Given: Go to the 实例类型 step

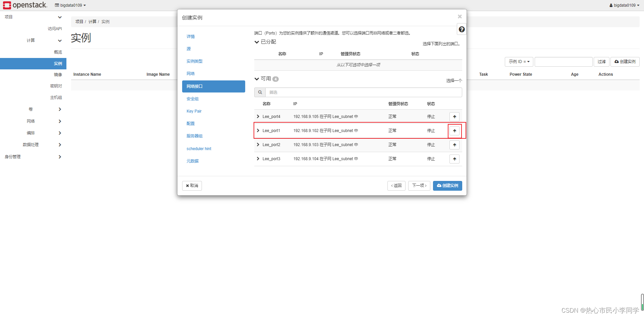Looking at the screenshot, I should (195, 61).
